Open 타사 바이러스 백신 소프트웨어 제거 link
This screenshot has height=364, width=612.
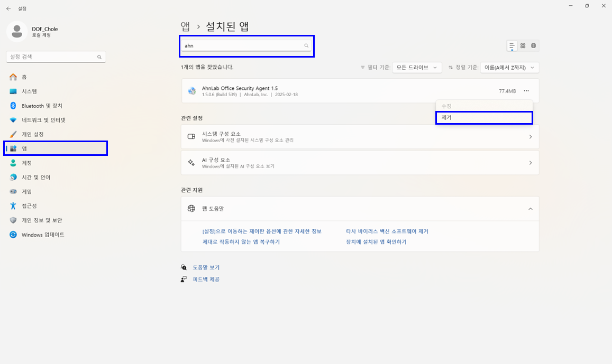[x=387, y=231]
